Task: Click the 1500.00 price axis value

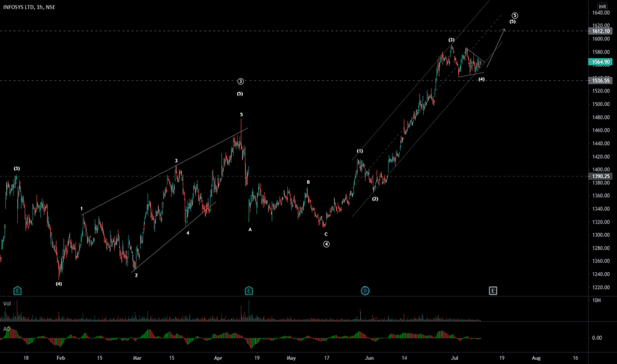Action: 601,105
